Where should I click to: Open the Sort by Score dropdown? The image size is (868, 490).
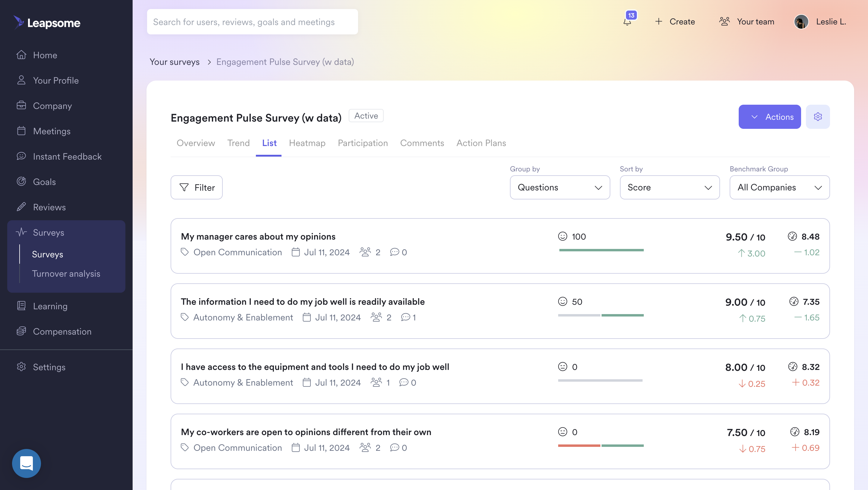(x=669, y=187)
